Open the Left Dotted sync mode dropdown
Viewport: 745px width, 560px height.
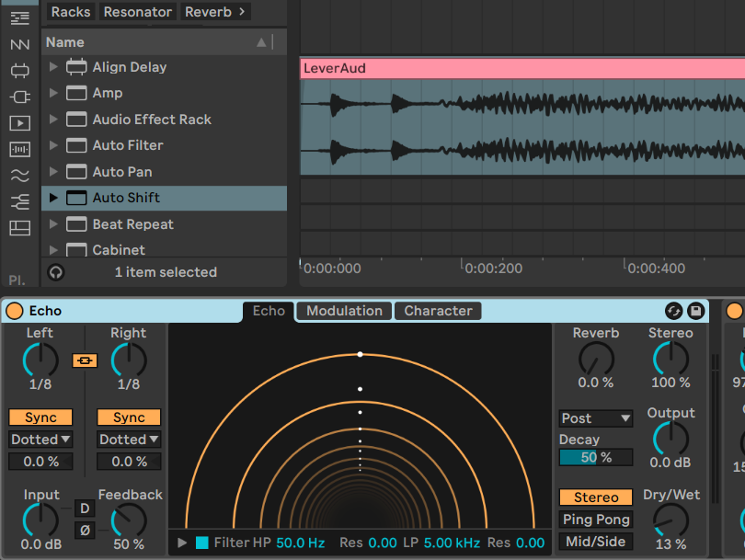tap(40, 440)
